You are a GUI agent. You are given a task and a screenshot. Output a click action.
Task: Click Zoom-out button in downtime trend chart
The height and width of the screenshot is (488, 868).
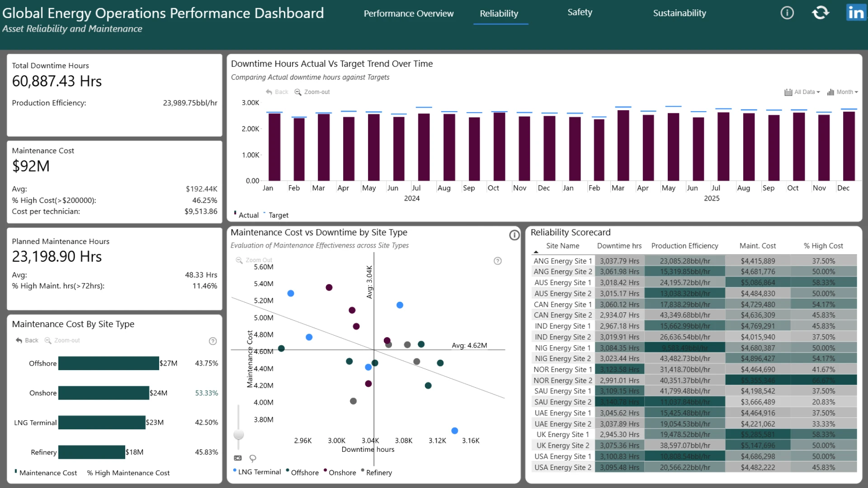(x=312, y=92)
